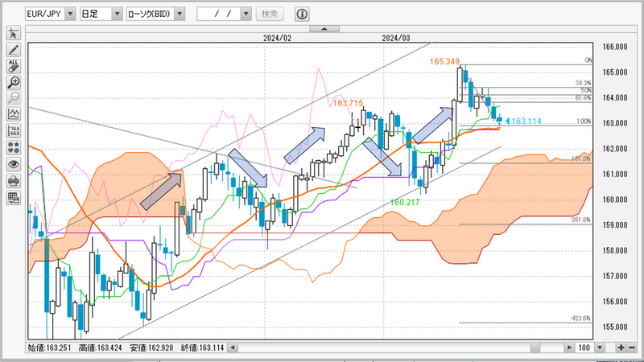Open the date picker dropdown arrow
Image resolution: width=644 pixels, height=362 pixels.
point(246,14)
